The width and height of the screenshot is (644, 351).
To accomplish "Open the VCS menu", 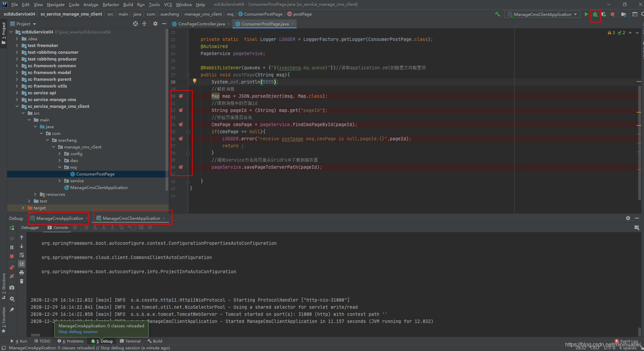I will 168,4.
